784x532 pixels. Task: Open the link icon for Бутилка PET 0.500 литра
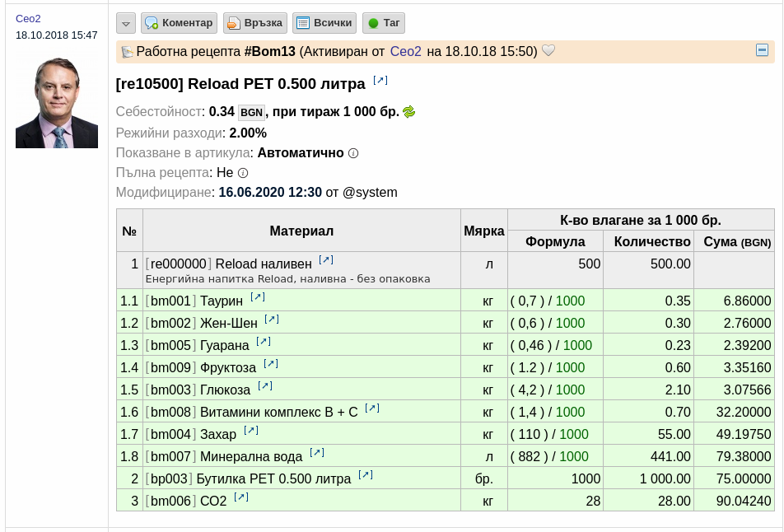pyautogui.click(x=366, y=475)
